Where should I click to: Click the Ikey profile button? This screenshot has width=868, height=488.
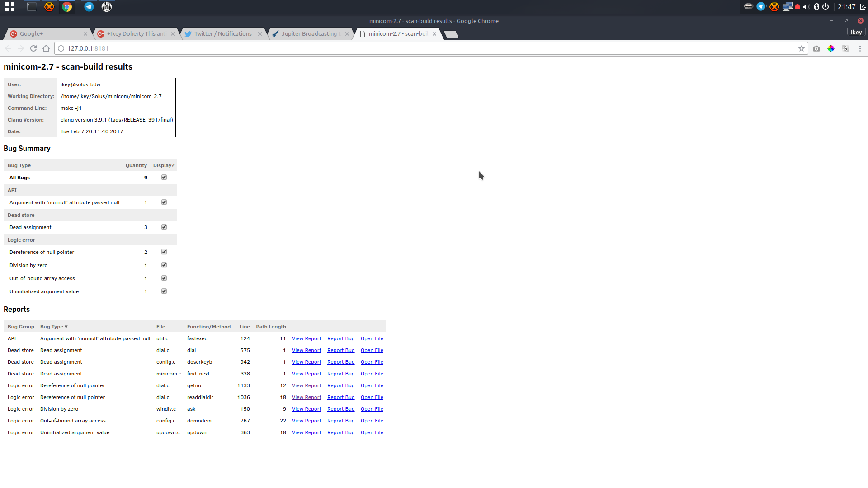[856, 32]
